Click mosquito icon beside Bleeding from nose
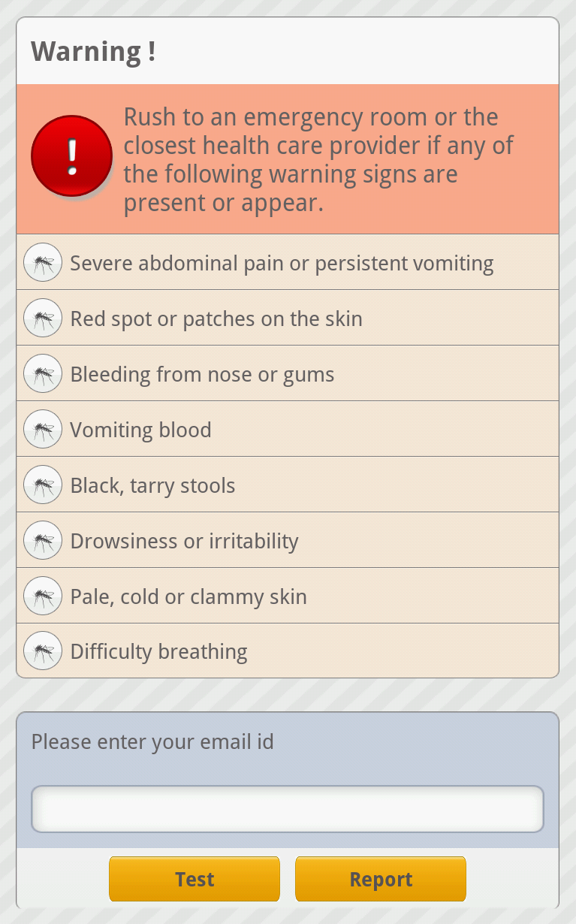The width and height of the screenshot is (576, 924). pos(43,373)
